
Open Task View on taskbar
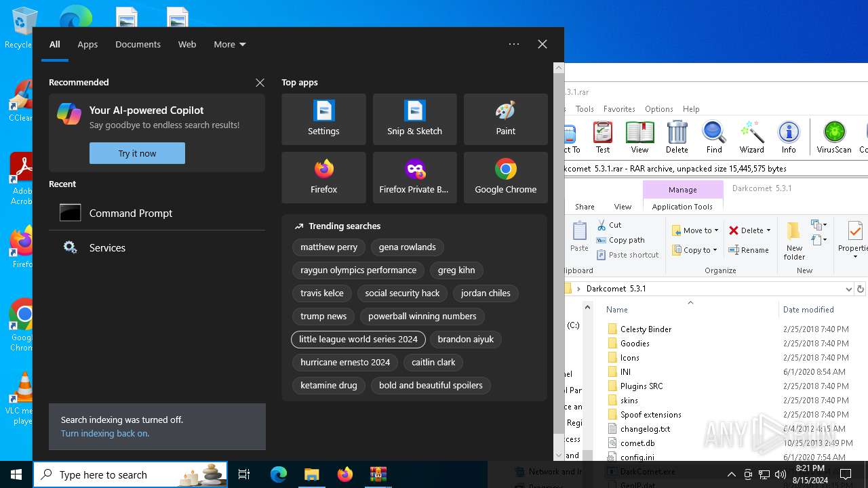[244, 474]
